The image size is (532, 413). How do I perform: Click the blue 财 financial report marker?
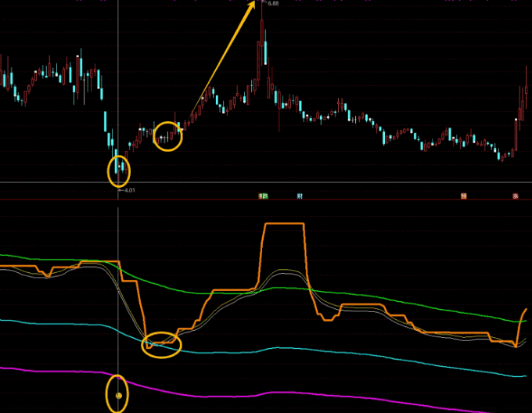[x=299, y=195]
